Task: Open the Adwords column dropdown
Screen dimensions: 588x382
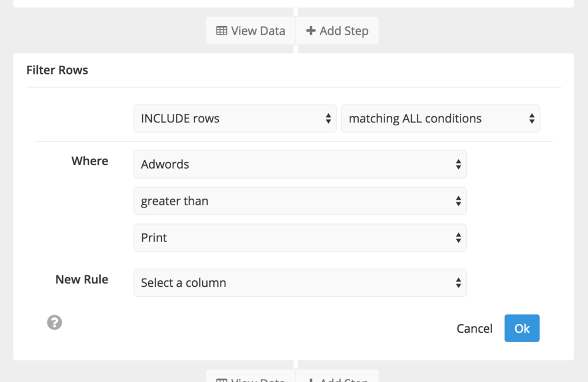Action: click(x=300, y=164)
